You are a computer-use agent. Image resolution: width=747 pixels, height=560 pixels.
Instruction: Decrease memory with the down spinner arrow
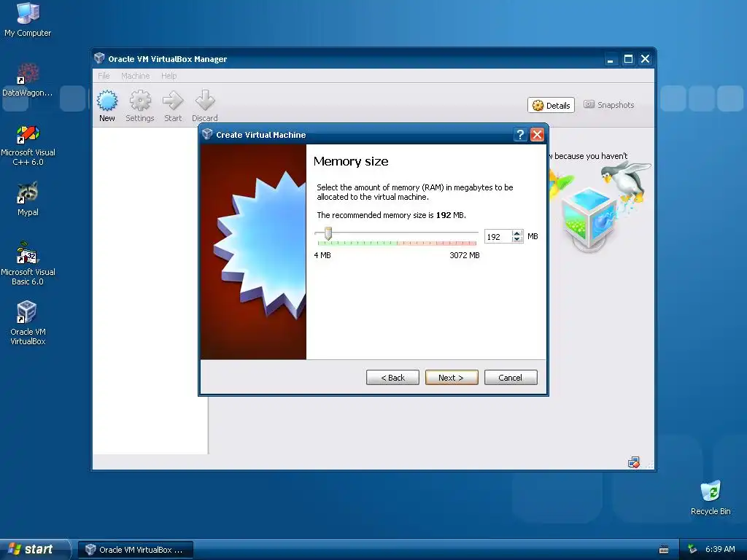pyautogui.click(x=517, y=239)
